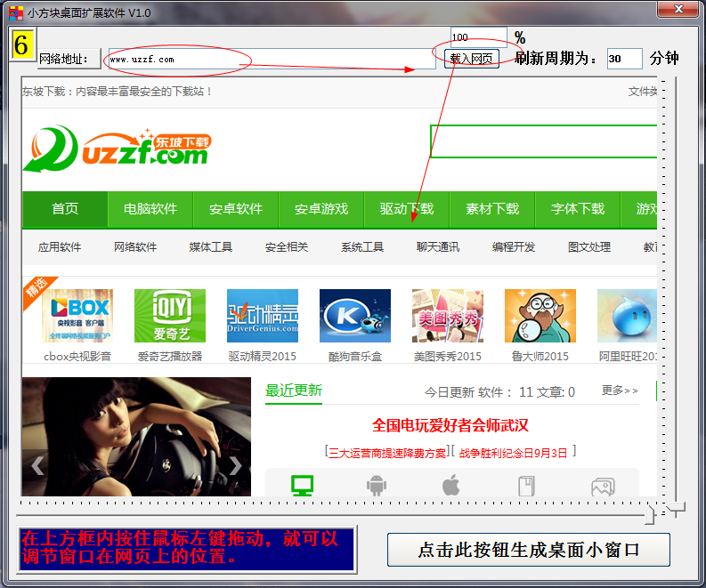This screenshot has height=588, width=706.
Task: Click the 酷狗音乐盒 icon
Action: (x=355, y=316)
